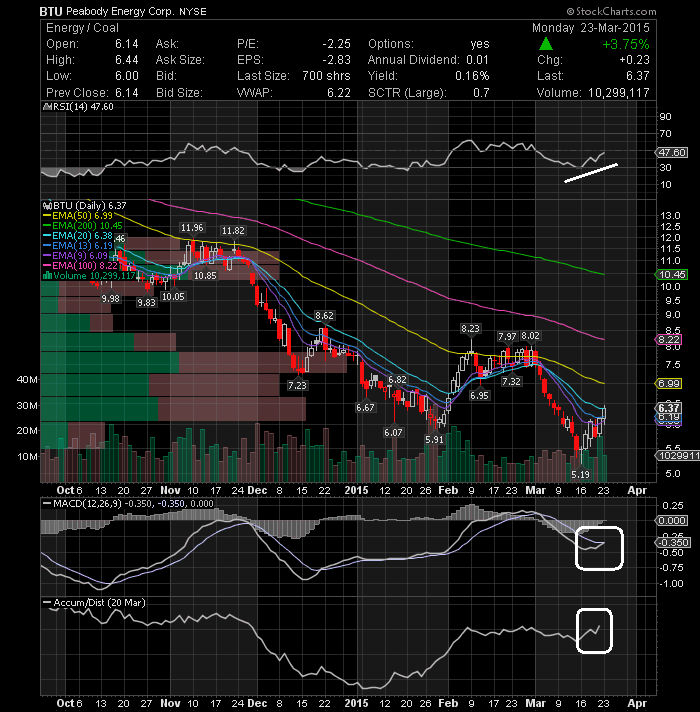Click the Last price 6.37 in header

[x=637, y=76]
